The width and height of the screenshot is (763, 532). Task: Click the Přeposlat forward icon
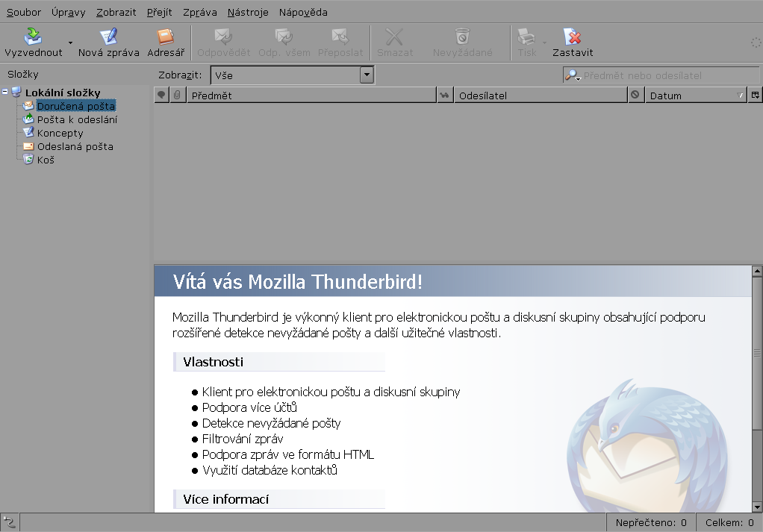point(340,37)
